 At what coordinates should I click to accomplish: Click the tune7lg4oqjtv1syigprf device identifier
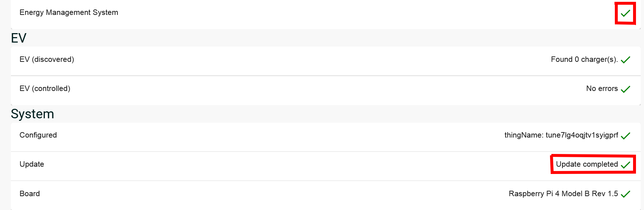coord(582,135)
